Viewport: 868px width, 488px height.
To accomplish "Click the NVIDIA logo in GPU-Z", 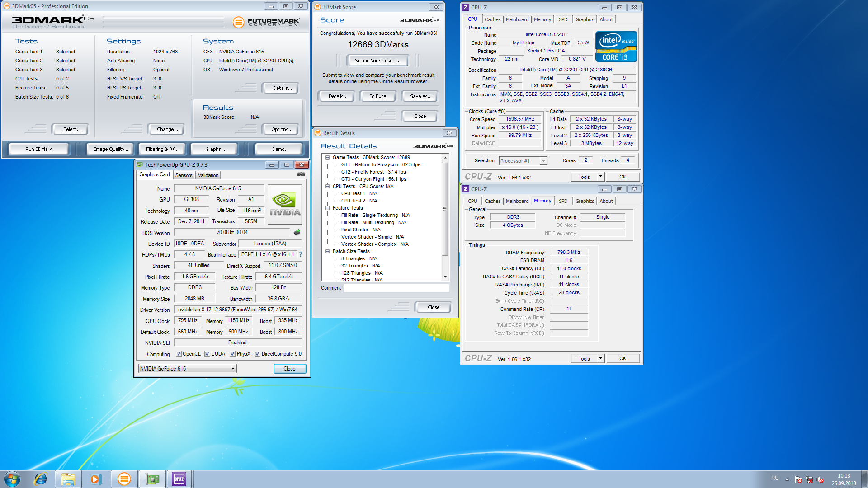I will pos(285,205).
